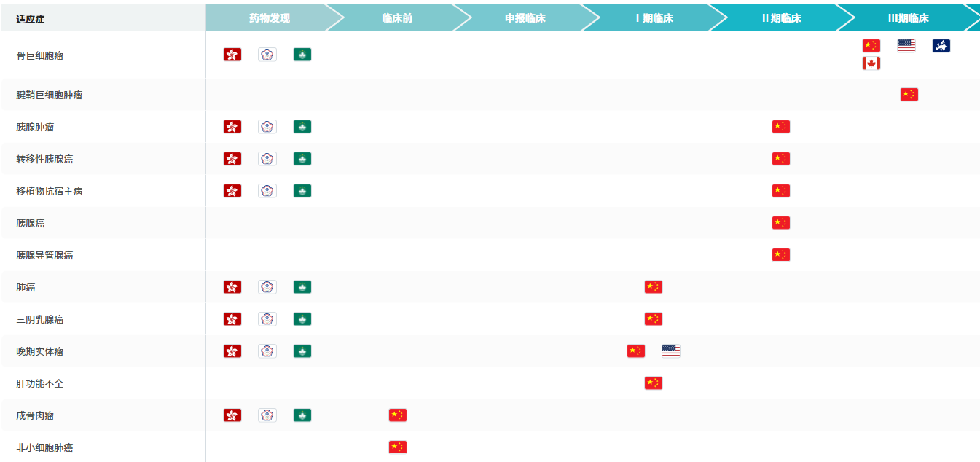Click the 移植物抗宿主病 indication label
The image size is (980, 462).
(50, 192)
